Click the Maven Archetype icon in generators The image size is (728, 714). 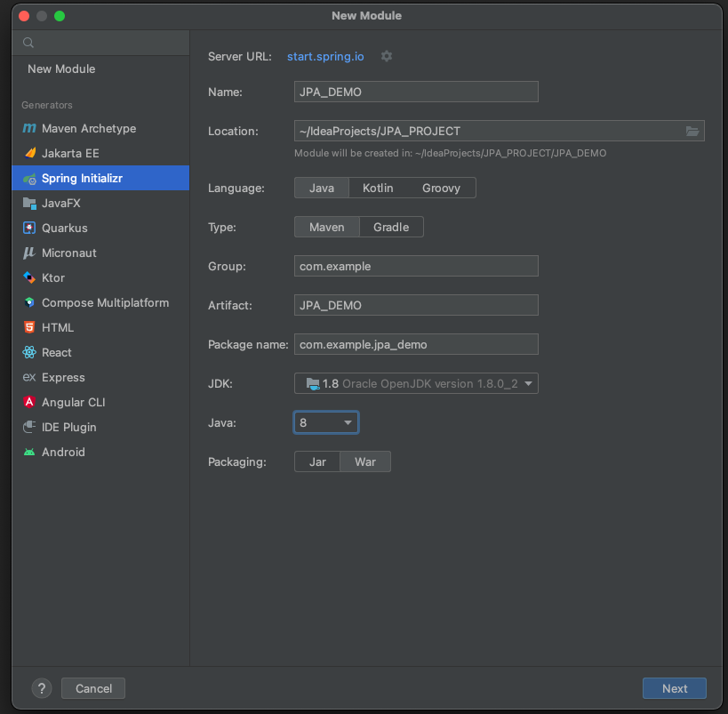[x=29, y=128]
